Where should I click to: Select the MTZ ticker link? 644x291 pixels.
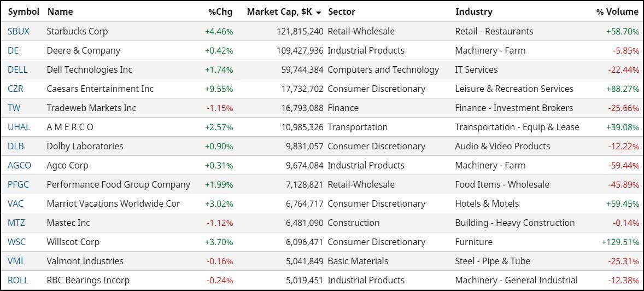point(16,223)
